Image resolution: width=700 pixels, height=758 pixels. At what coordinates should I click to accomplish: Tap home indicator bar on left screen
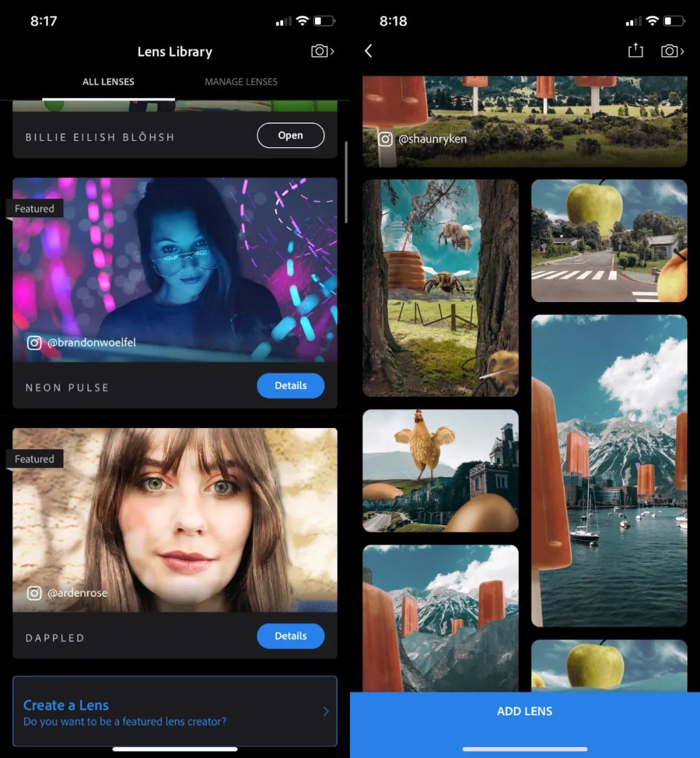(175, 750)
